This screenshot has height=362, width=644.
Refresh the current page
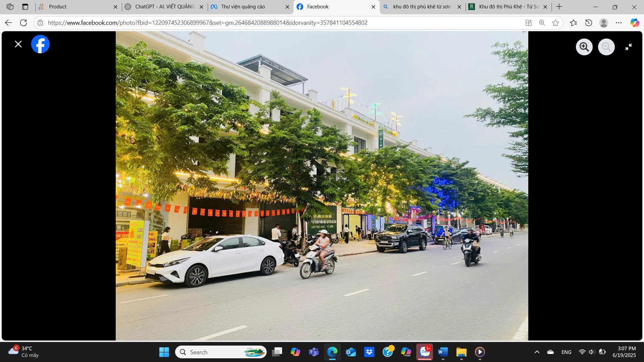coord(23,23)
